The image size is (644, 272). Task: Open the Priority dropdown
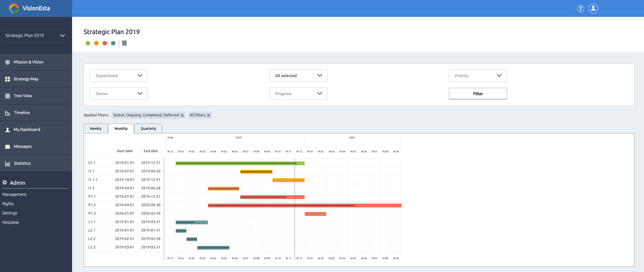point(478,76)
